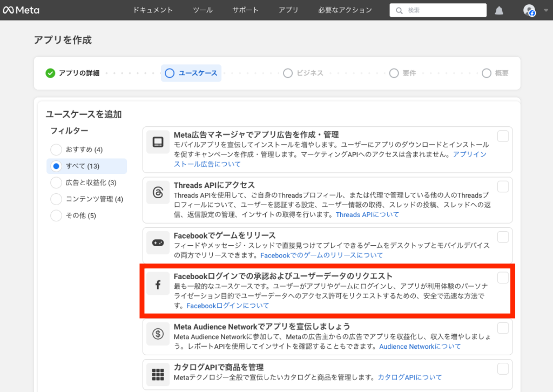Open the ツール menu in header

203,10
